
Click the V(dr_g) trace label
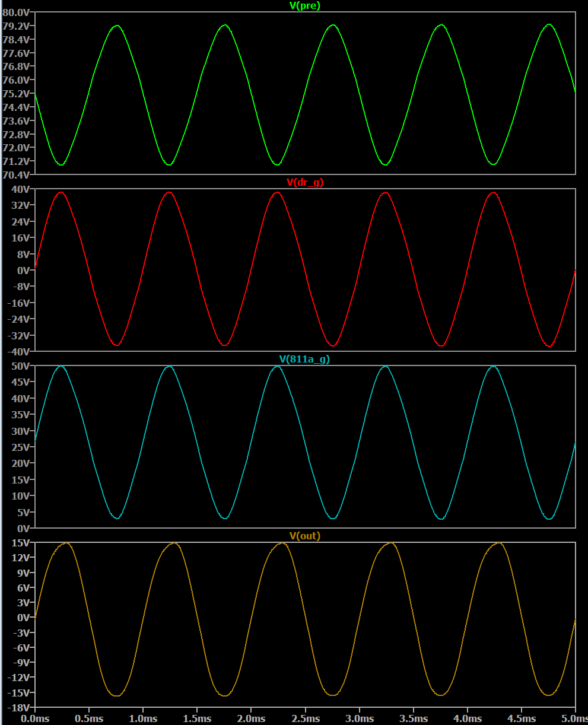tap(305, 183)
